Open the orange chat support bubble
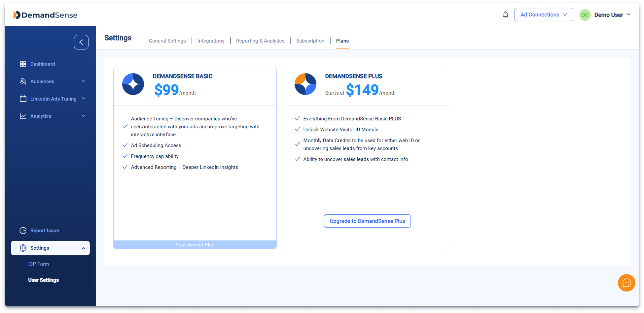Image resolution: width=644 pixels, height=313 pixels. (626, 283)
